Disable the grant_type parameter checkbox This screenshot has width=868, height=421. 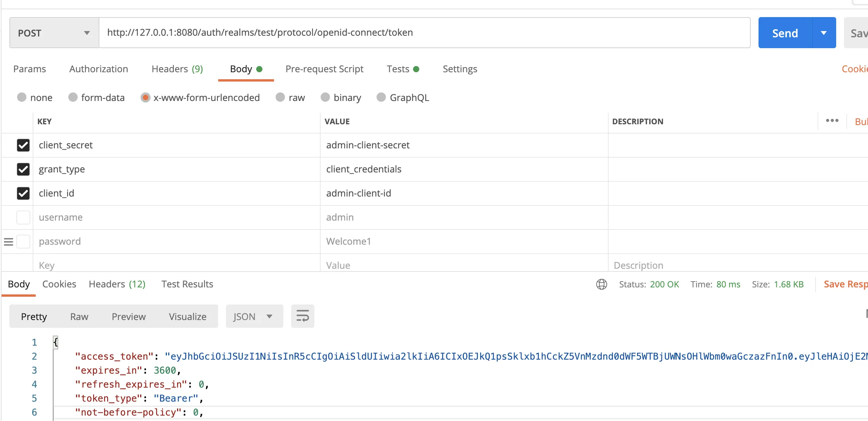[x=23, y=169]
